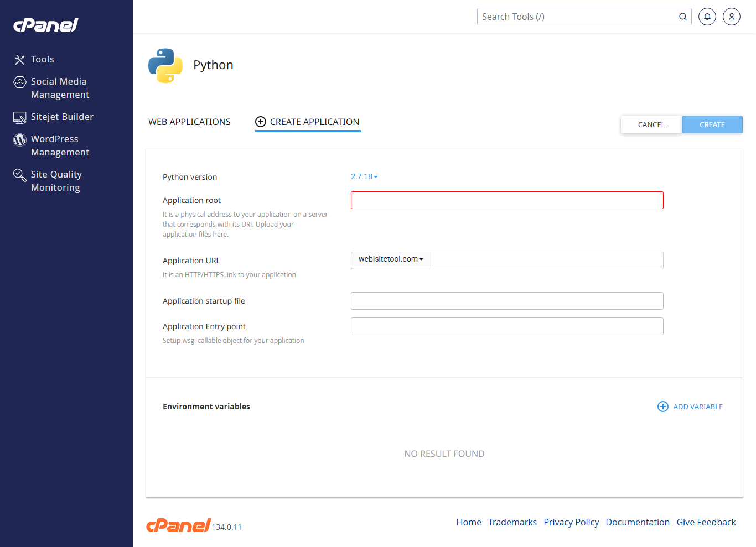Viewport: 756px width, 547px height.
Task: Open Sitejet Builder from sidebar
Action: coord(62,117)
